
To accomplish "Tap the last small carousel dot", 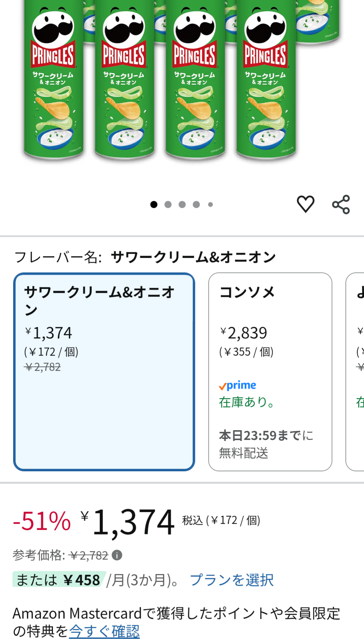I will pyautogui.click(x=211, y=204).
